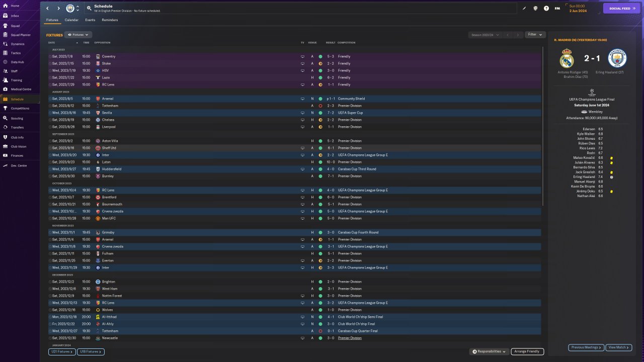
Task: Click the current date display, 2 Jun 2024
Action: 577,11
